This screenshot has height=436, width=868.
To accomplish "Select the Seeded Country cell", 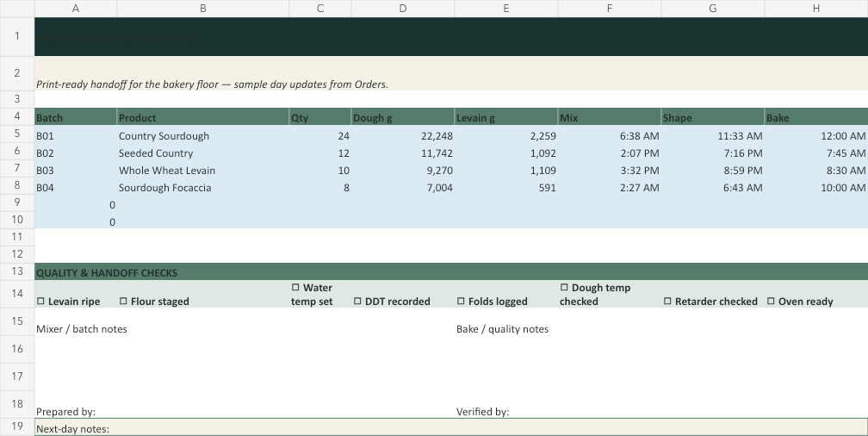I will click(x=203, y=152).
